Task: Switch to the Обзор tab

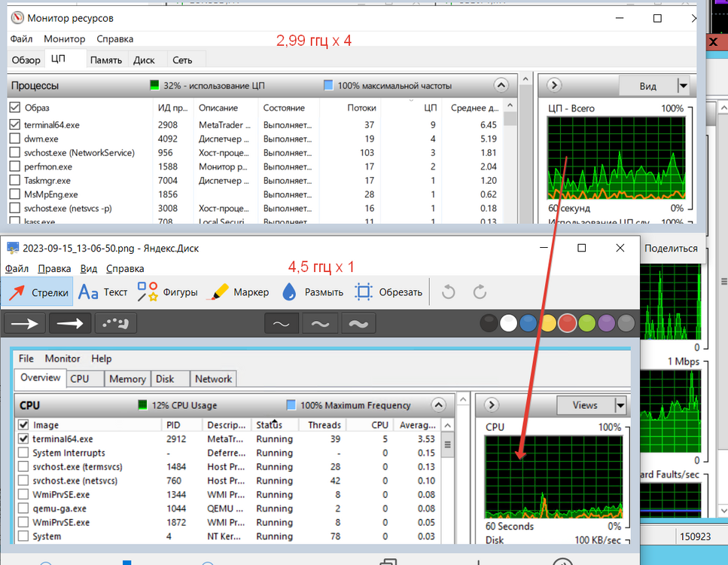Action: point(26,60)
